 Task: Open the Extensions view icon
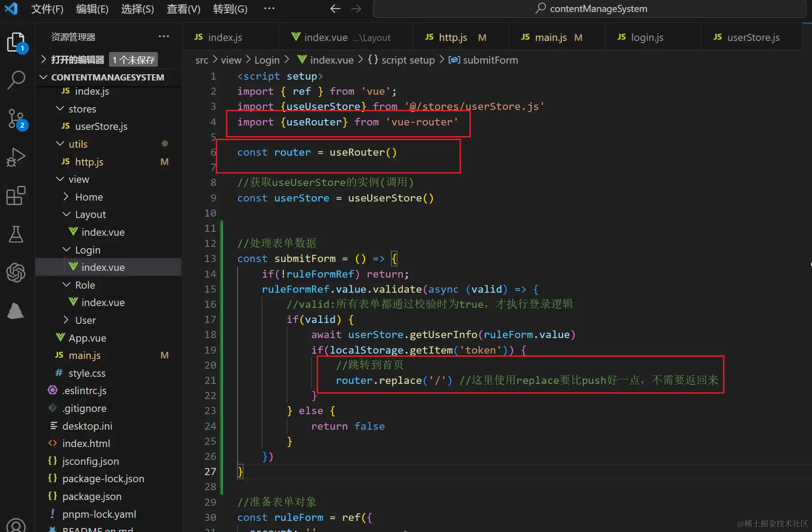tap(16, 196)
